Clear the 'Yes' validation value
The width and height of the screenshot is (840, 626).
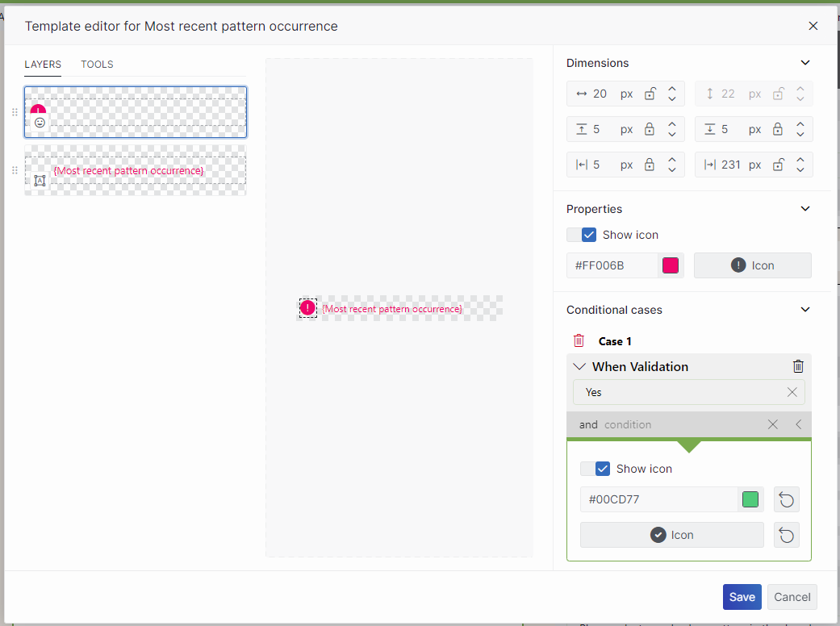pyautogui.click(x=792, y=392)
